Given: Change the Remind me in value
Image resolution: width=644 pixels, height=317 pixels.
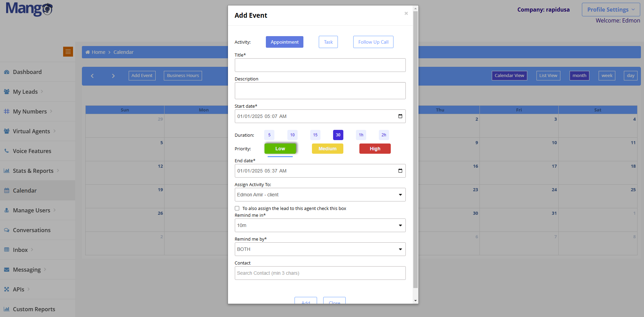Looking at the screenshot, I should pos(320,225).
